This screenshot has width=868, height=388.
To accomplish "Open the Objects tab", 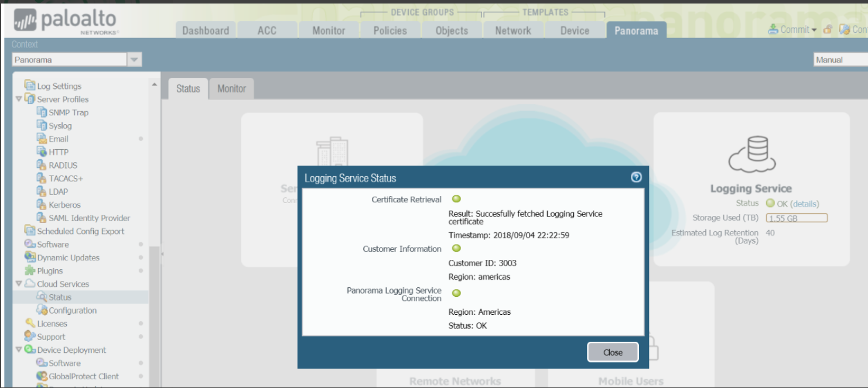I will click(452, 30).
